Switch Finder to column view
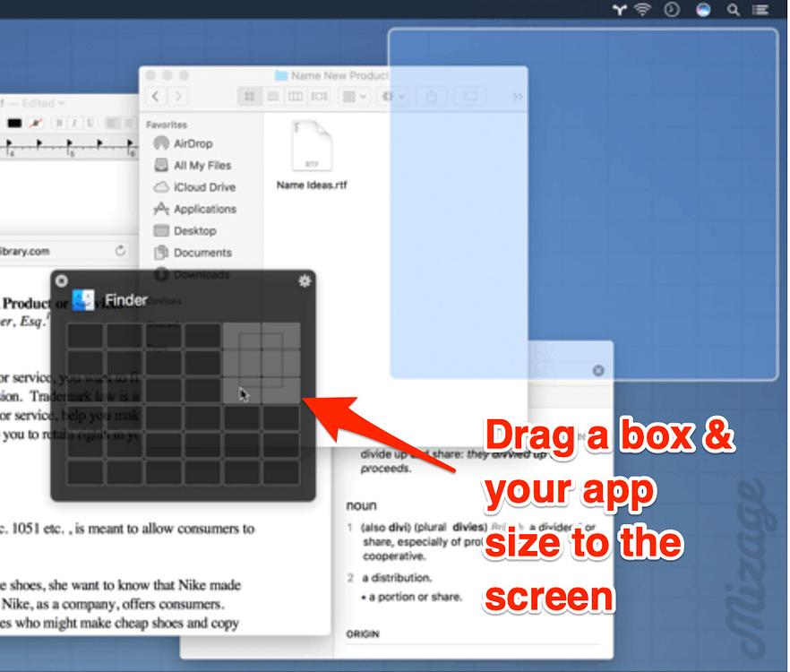790x672 pixels. pyautogui.click(x=296, y=96)
